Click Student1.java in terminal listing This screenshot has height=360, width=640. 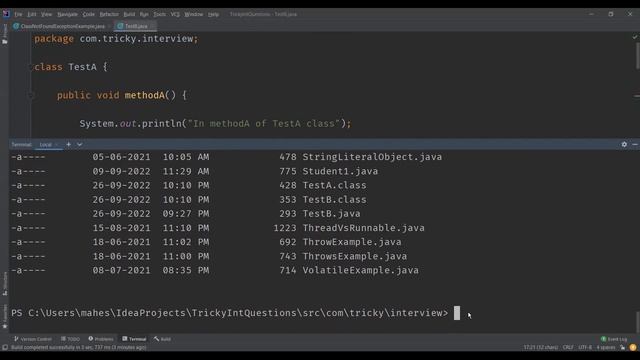click(340, 171)
